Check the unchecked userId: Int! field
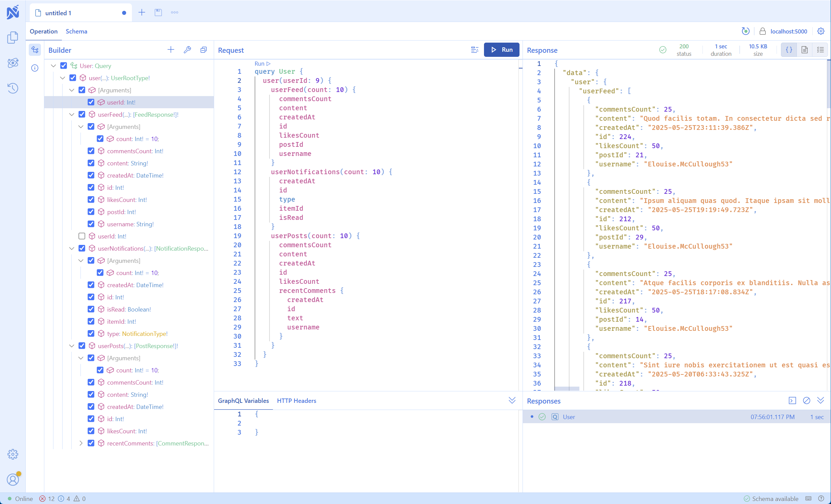The width and height of the screenshot is (831, 504). click(x=82, y=236)
